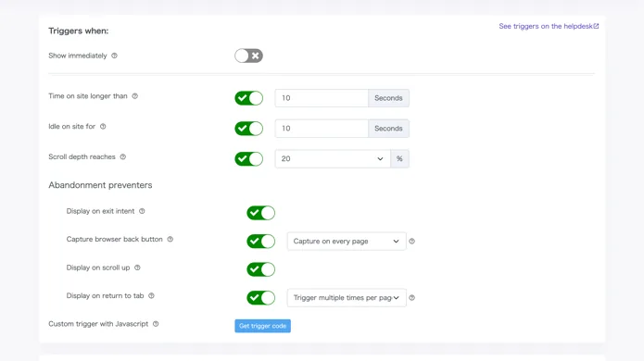Switch off Display on return to tab toggle
This screenshot has height=361, width=644.
(260, 298)
